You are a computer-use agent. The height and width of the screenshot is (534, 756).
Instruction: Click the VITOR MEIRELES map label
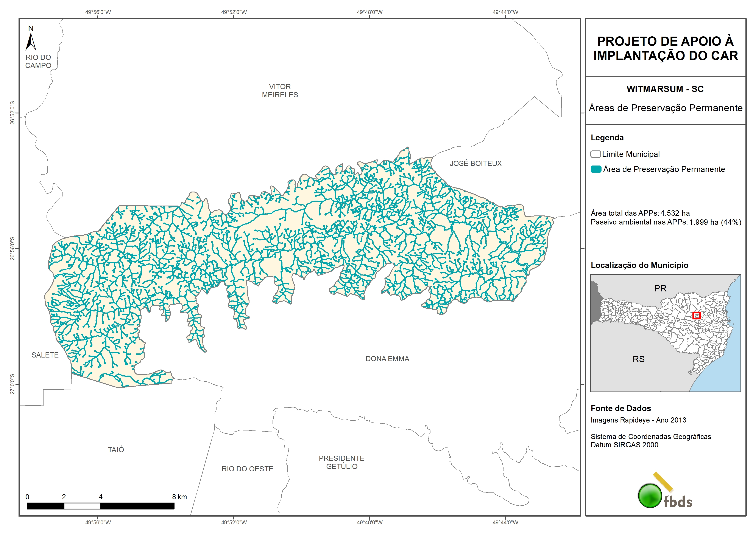pos(280,91)
